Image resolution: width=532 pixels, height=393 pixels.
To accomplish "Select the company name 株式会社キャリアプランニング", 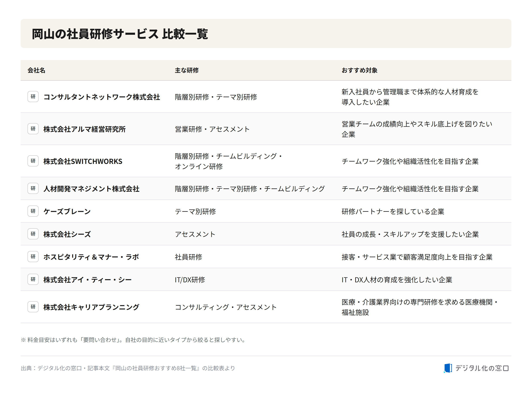I will [x=91, y=307].
